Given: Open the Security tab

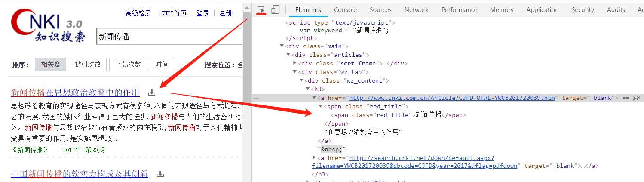Looking at the screenshot, I should pos(583,9).
